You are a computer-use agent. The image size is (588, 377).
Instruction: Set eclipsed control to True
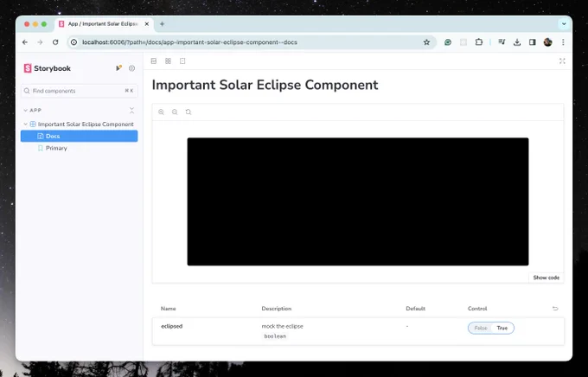502,328
